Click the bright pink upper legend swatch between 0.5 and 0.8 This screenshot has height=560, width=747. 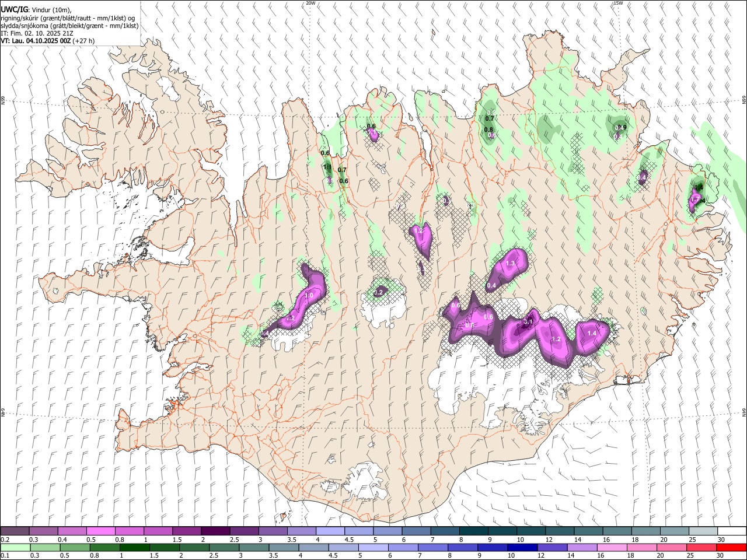click(100, 531)
